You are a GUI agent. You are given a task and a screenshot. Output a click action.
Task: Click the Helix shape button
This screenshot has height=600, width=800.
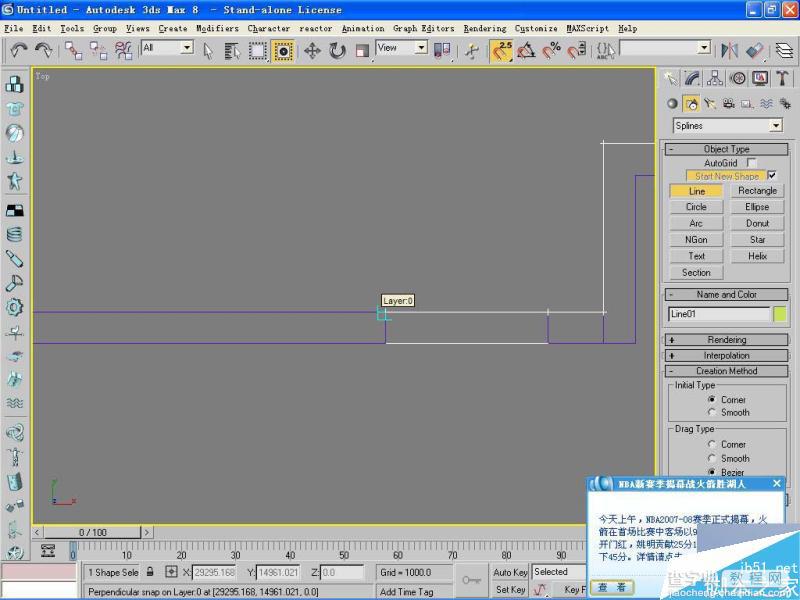click(x=757, y=256)
